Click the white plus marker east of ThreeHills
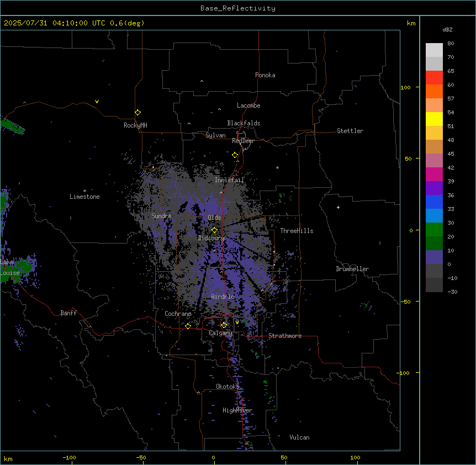 (x=338, y=207)
